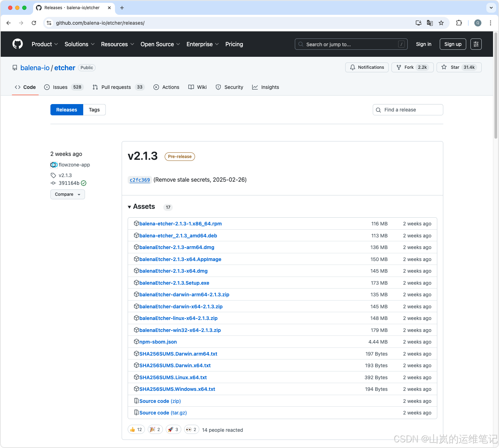Open the Insights tab
Screen dimensions: 499x448
pyautogui.click(x=266, y=87)
